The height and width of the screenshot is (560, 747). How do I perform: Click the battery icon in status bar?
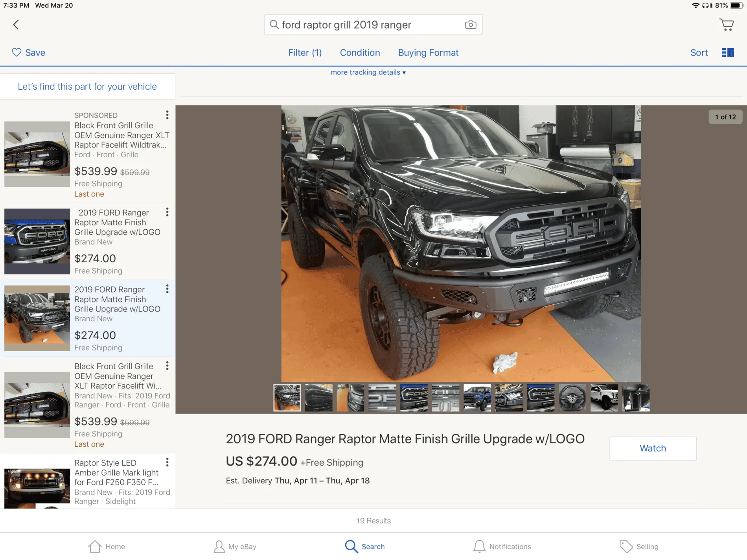click(x=736, y=6)
